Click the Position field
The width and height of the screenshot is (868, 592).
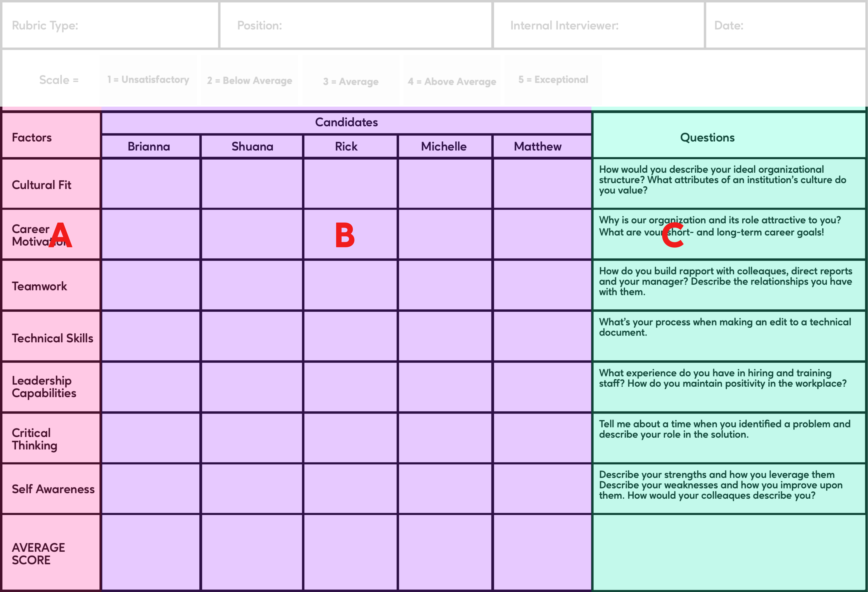356,25
